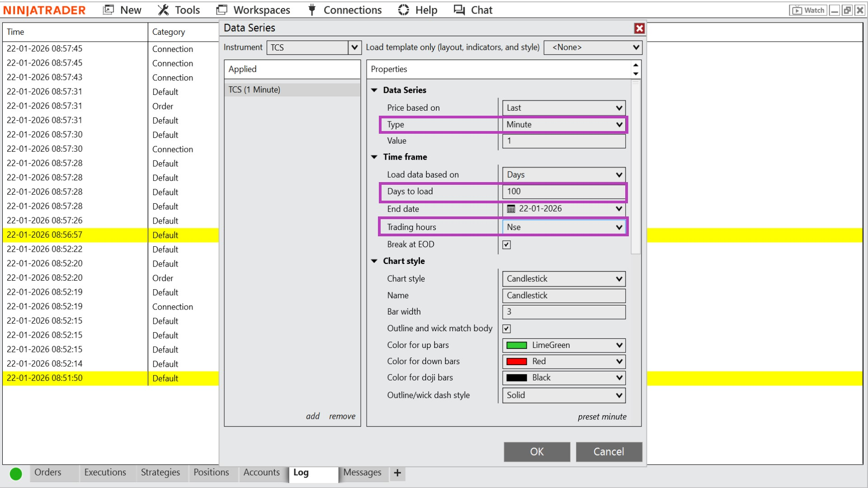Click the Watch video button
Screen dimensions: 868x488
(808, 10)
